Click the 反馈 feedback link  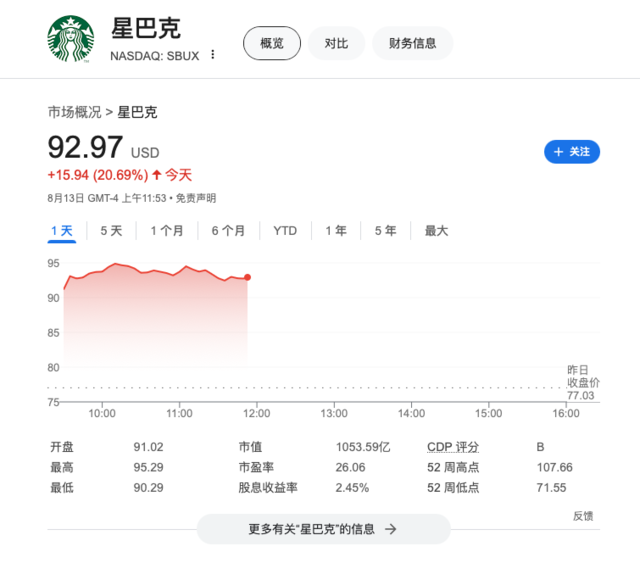coord(583,516)
